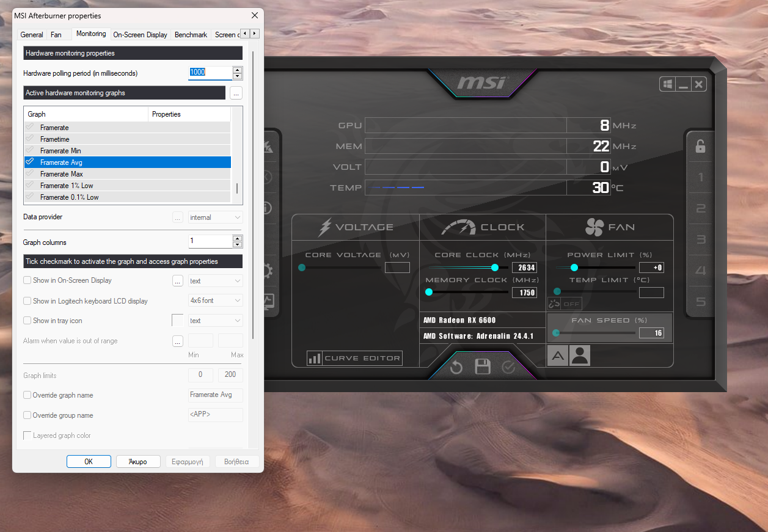Open the hardware monitor icon on left sidebar
Viewport: 768px width, 532px height.
(268, 302)
